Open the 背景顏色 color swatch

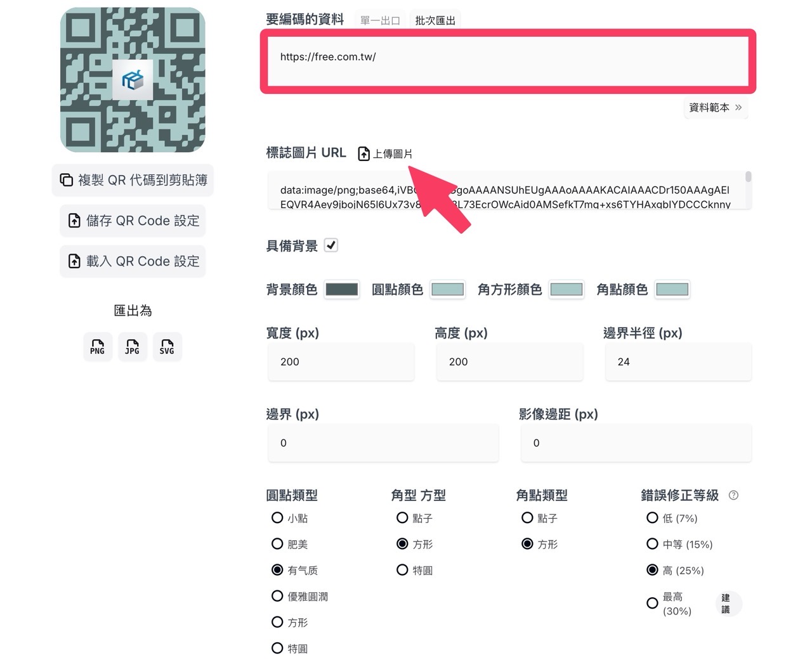[342, 290]
